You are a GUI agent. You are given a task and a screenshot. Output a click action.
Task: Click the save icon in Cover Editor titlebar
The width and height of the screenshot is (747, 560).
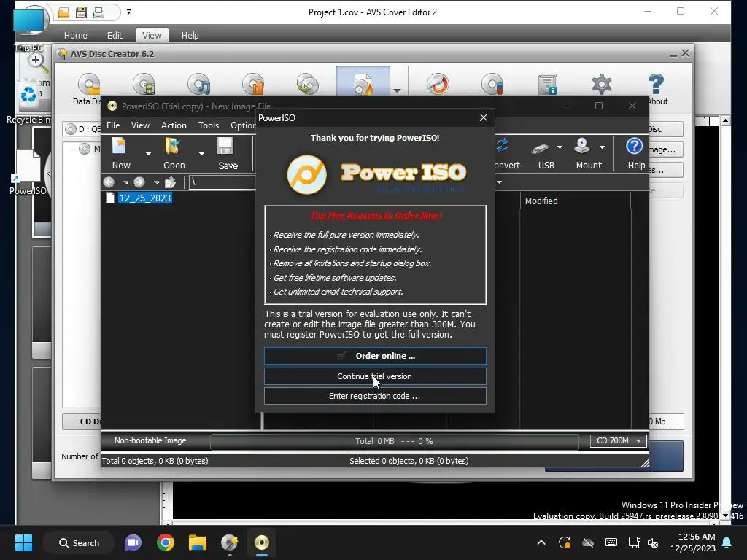point(82,12)
